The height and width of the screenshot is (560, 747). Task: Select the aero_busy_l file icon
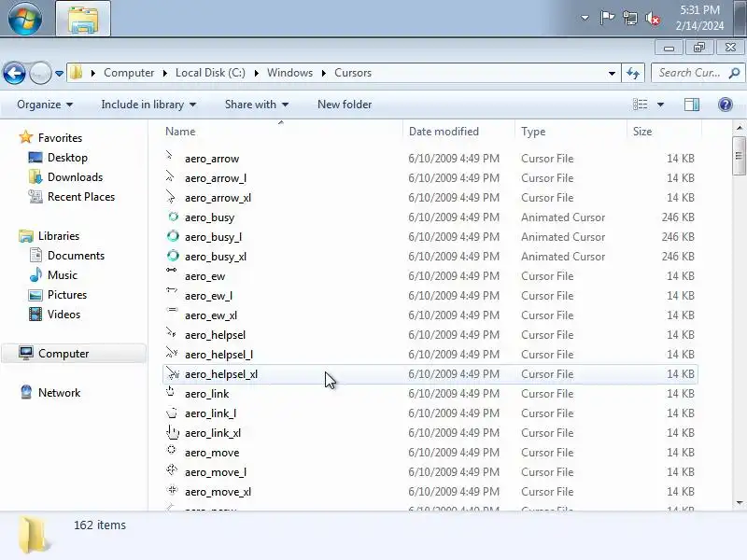point(173,236)
